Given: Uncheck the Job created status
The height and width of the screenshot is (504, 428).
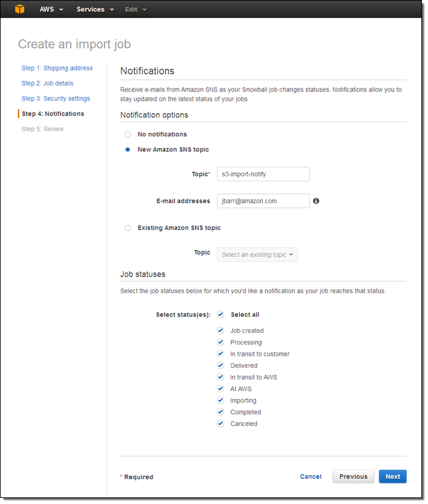Looking at the screenshot, I should (221, 331).
